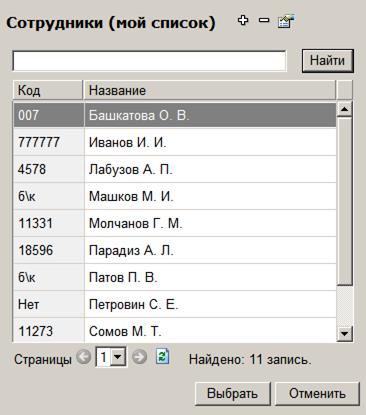Sort by the Код column header
This screenshot has width=366, height=415.
(48, 90)
